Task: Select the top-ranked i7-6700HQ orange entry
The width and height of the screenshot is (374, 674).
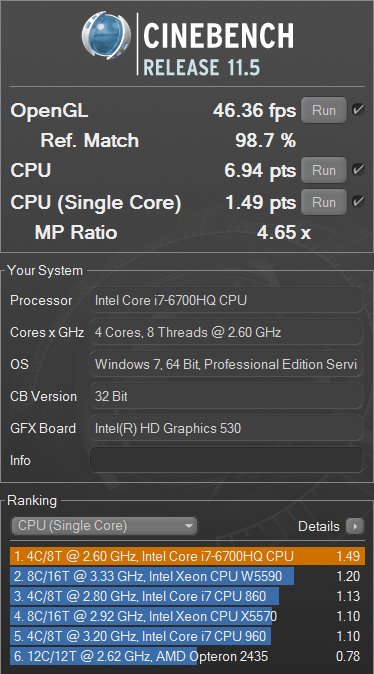Action: (187, 556)
